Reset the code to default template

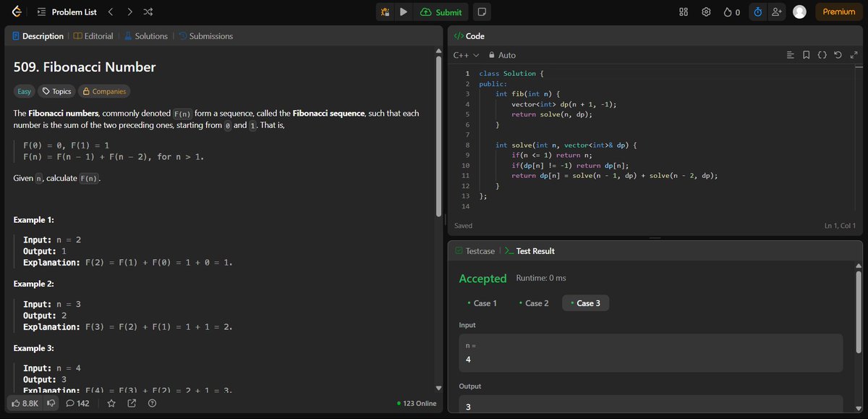838,54
